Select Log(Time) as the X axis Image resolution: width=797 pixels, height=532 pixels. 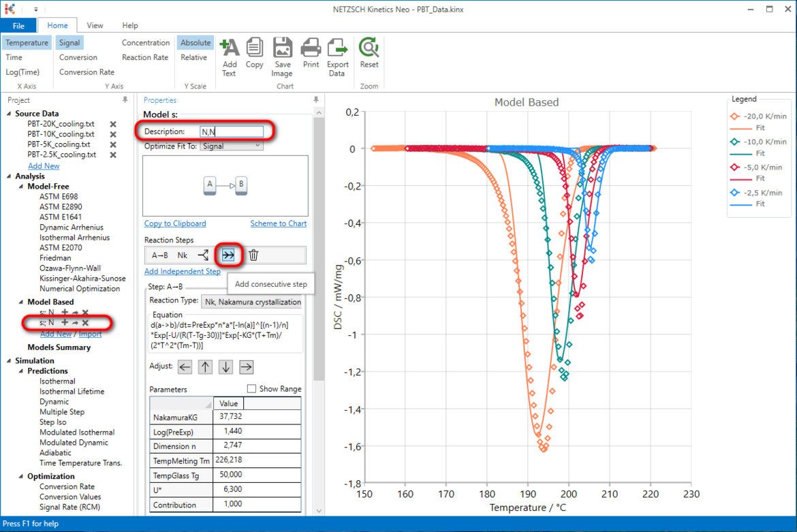coord(22,72)
